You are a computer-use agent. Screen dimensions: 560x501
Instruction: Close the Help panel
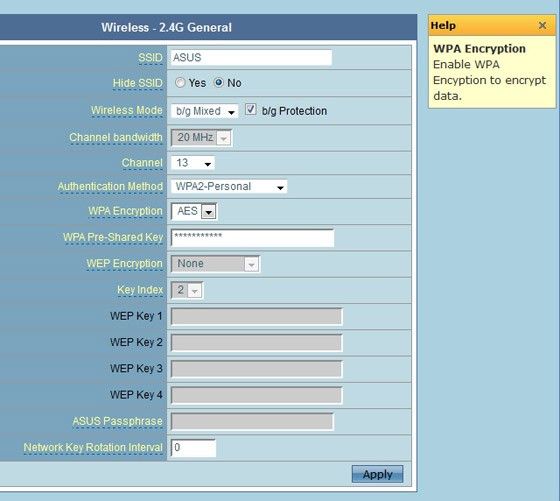pyautogui.click(x=542, y=25)
